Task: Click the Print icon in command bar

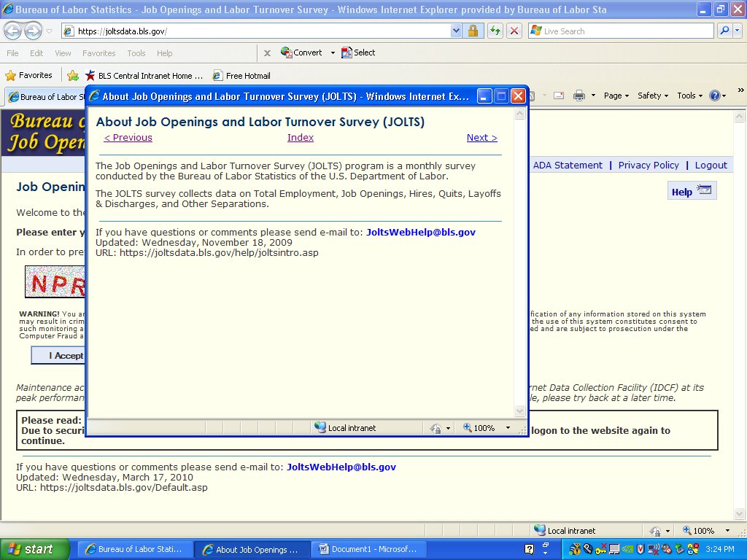Action: (x=579, y=96)
